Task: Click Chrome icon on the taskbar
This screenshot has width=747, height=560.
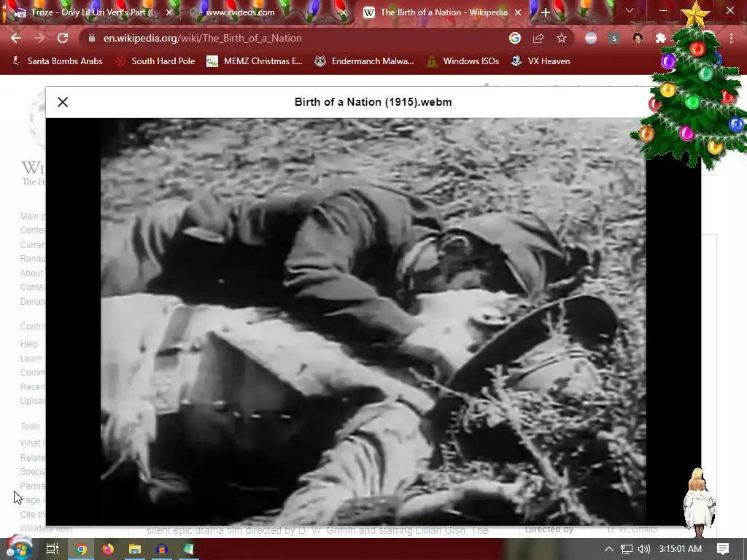Action: coord(82,549)
